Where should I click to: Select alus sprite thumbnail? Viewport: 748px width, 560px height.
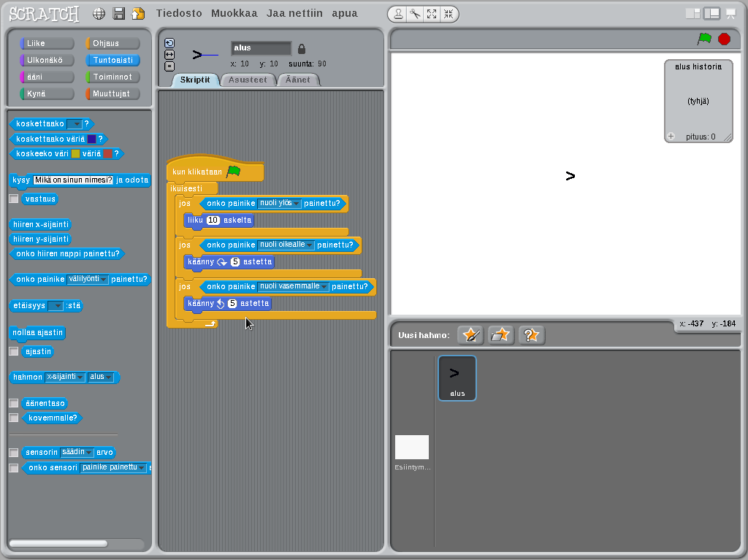click(457, 377)
